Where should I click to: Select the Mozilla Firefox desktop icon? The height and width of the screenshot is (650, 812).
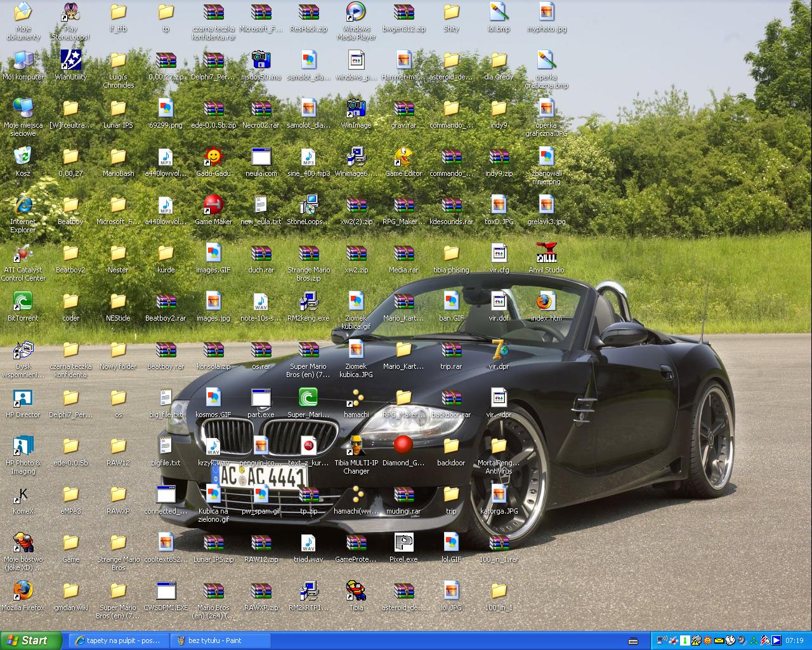coord(23,592)
